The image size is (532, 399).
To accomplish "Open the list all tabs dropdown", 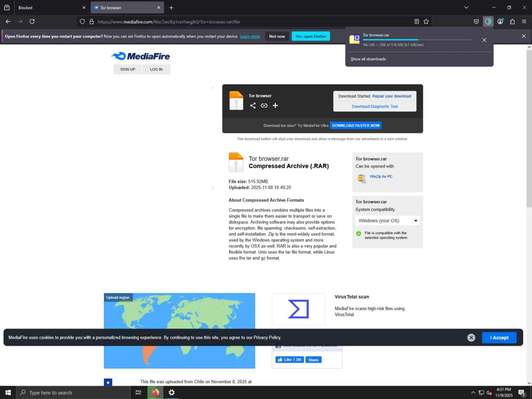I will click(x=466, y=7).
